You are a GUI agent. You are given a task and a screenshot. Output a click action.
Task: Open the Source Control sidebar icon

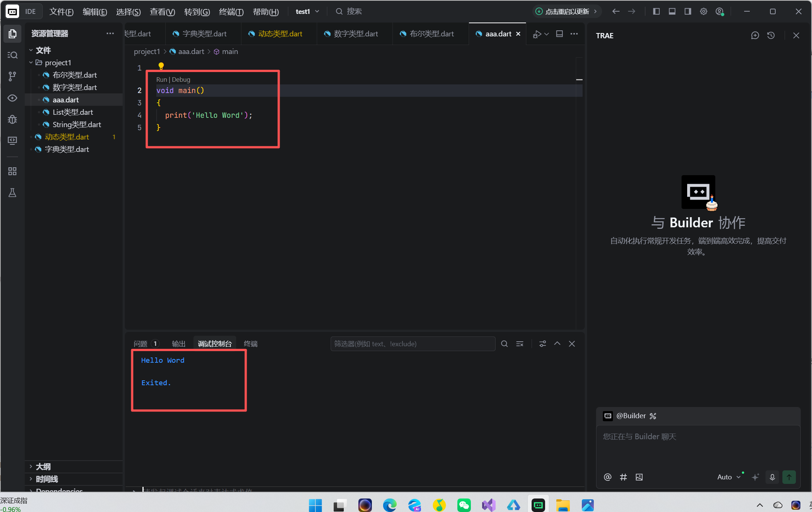pos(12,77)
